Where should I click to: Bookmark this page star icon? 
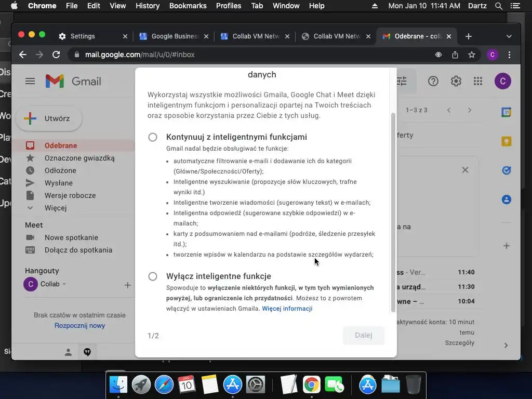(472, 55)
